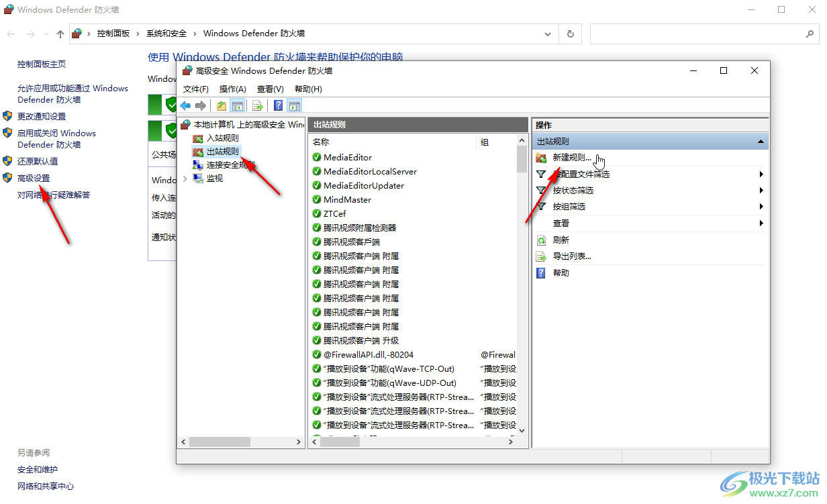Click the control panel search box
The height and width of the screenshot is (504, 827).
(x=704, y=34)
